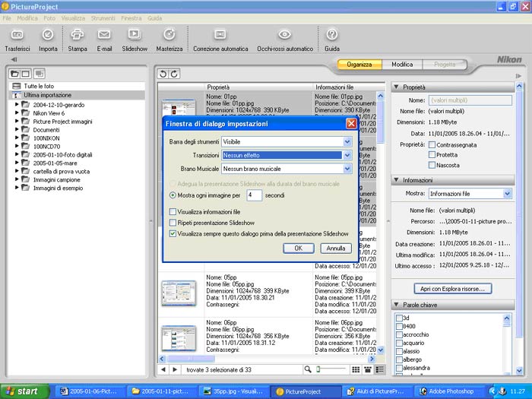Enable Ripeti presentazione Slideshow checkbox
Image resolution: width=532 pixels, height=399 pixels.
click(x=173, y=223)
